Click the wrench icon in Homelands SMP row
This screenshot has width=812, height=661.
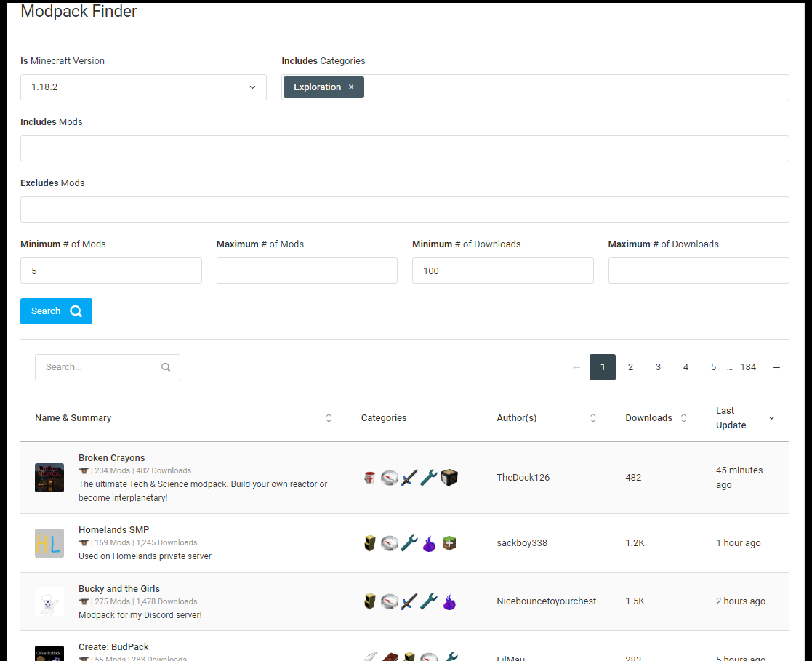pos(409,543)
